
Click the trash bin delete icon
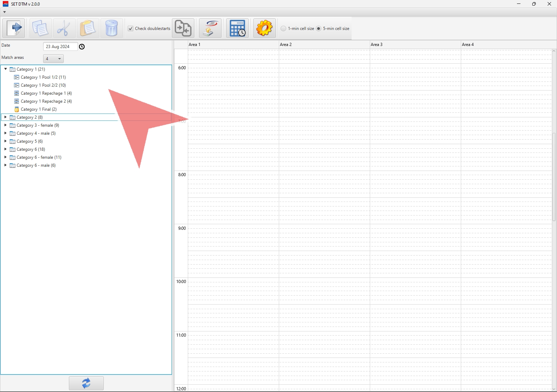pyautogui.click(x=111, y=28)
